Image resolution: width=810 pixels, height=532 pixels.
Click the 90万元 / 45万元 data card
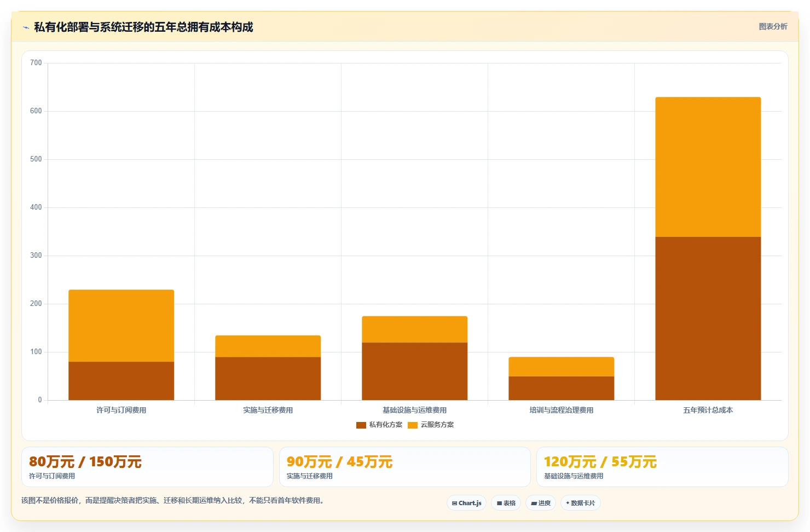405,467
